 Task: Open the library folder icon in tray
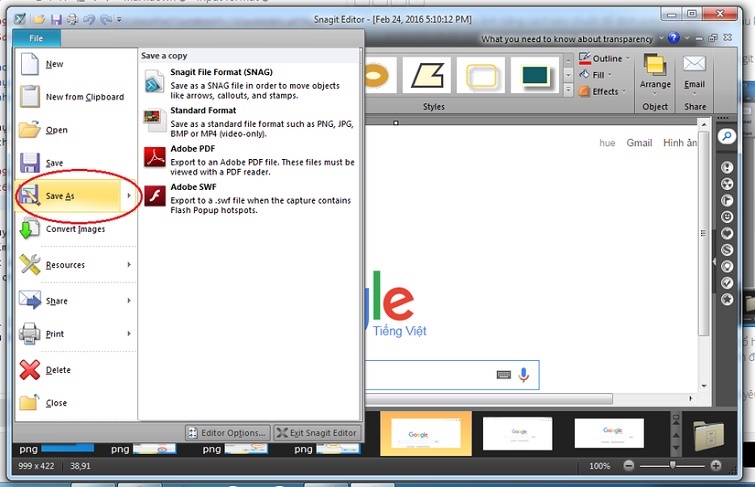710,435
